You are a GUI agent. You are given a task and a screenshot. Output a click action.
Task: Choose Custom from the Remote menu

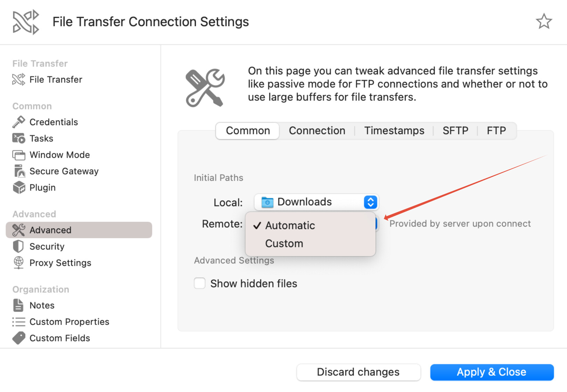284,244
